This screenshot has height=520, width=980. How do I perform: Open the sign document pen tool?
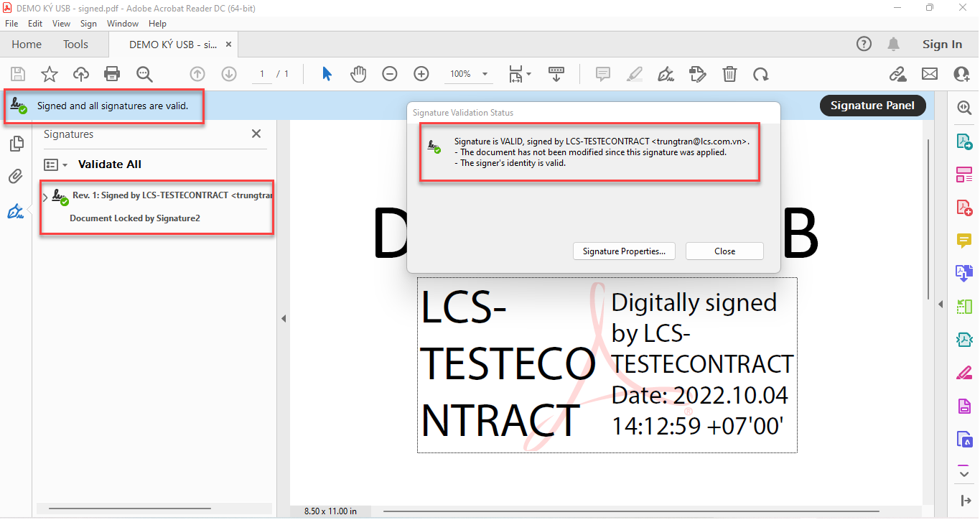(x=666, y=74)
